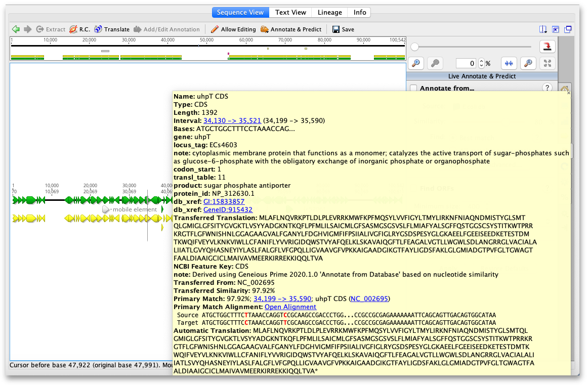Click the 50,000 position on overview ruler
Screen dimensions: 588x385
click(206, 40)
